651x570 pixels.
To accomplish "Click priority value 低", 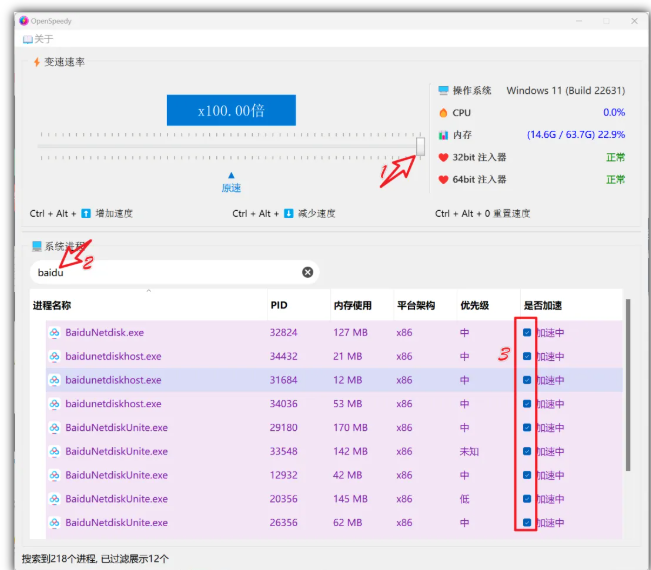I will pyautogui.click(x=464, y=499).
